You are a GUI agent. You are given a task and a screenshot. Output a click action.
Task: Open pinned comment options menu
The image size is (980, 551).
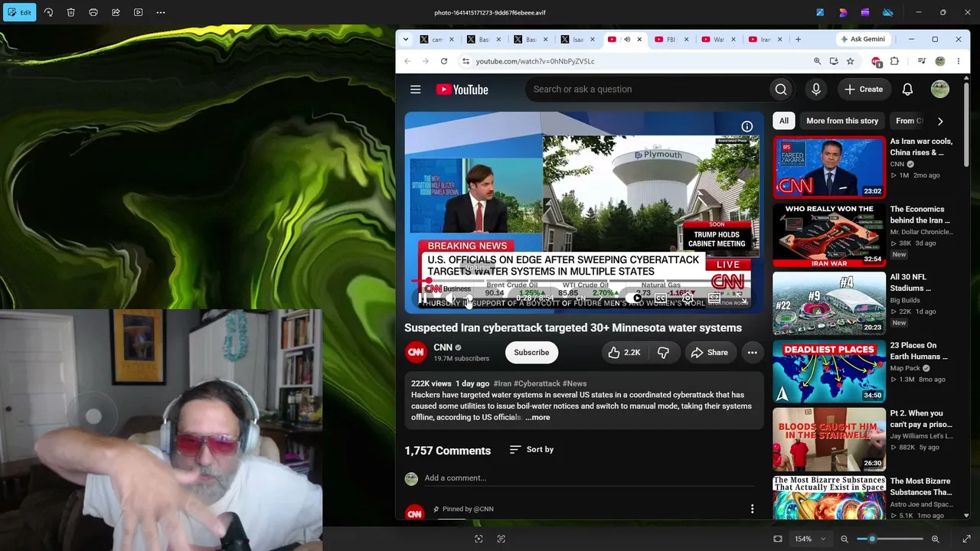click(752, 509)
